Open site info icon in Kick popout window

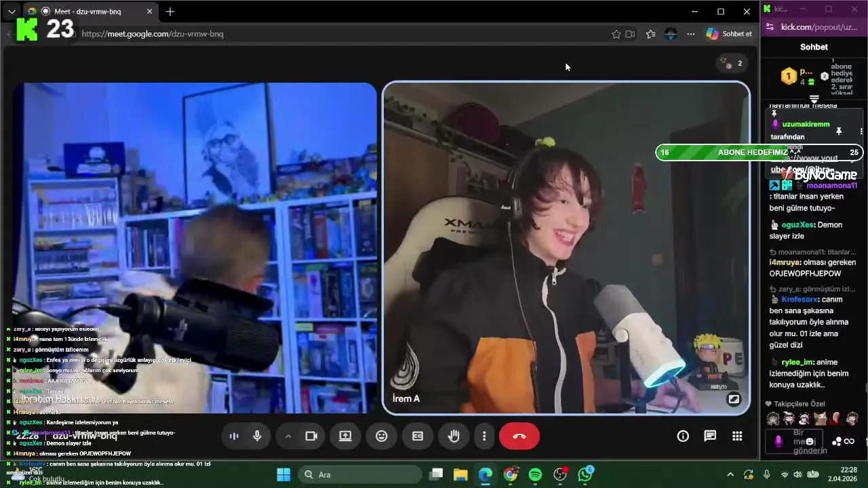770,27
